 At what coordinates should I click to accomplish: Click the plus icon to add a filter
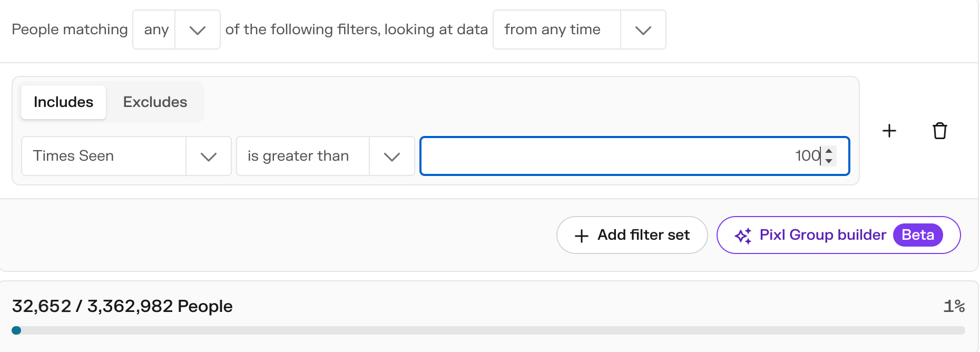coord(889,131)
